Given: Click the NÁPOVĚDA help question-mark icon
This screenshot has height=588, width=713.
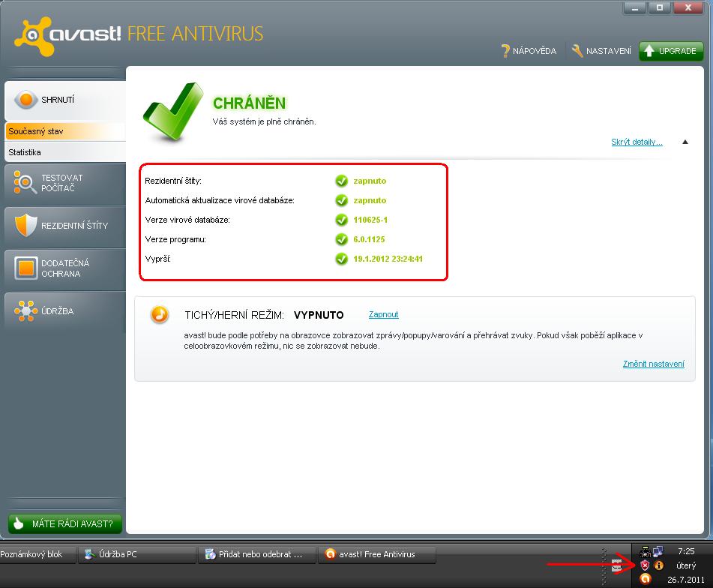Looking at the screenshot, I should tap(505, 50).
